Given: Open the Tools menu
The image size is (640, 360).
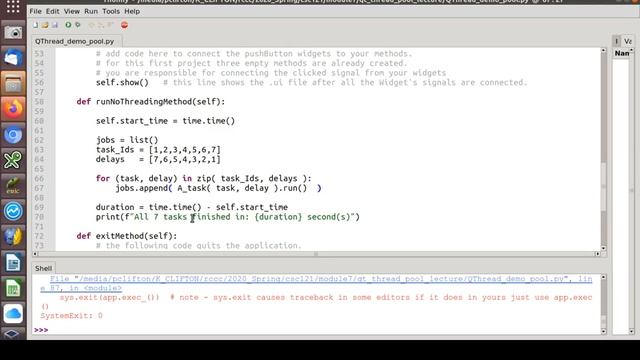Looking at the screenshot, I should pyautogui.click(x=111, y=11).
